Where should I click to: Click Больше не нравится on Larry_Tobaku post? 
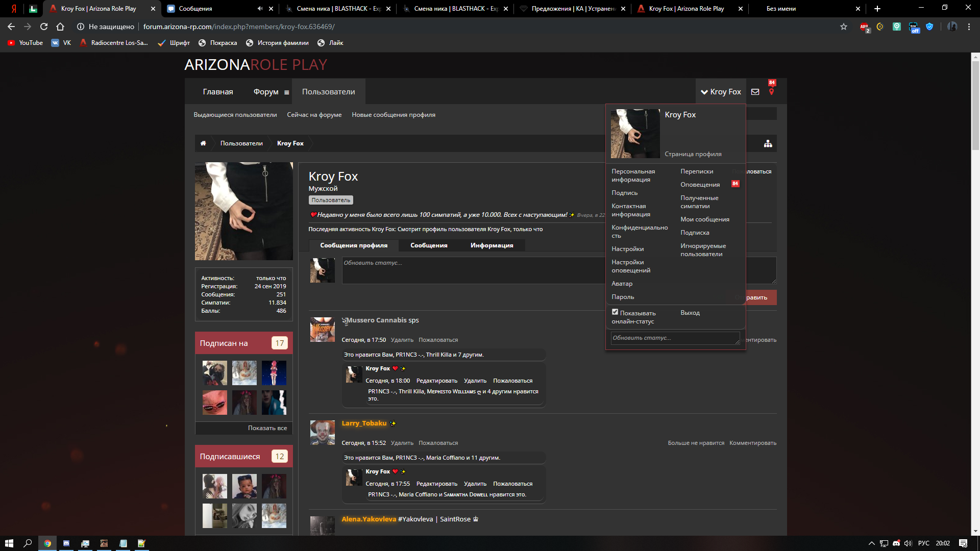click(696, 443)
